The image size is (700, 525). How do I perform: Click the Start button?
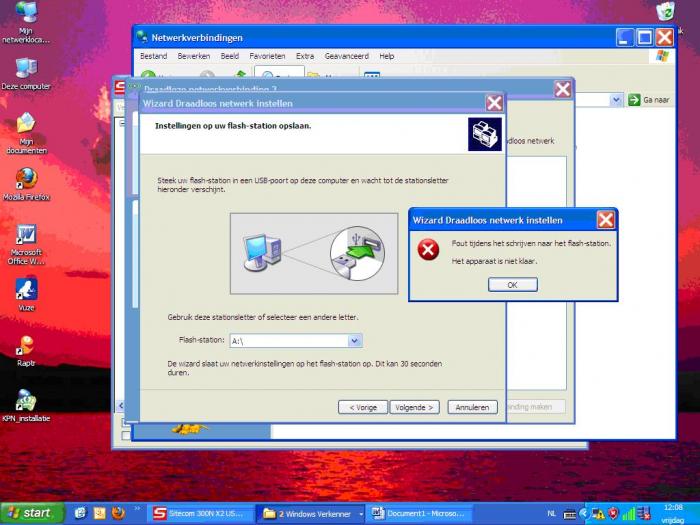click(33, 513)
